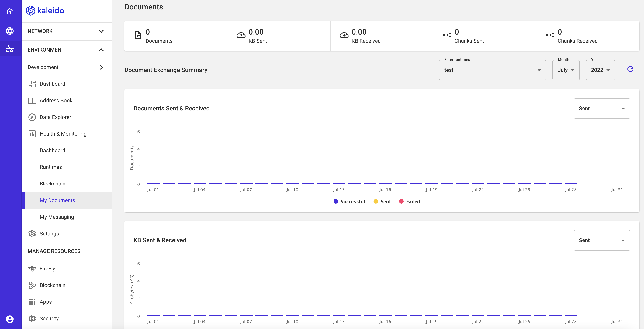Click the KB Received cloud download icon
The width and height of the screenshot is (644, 329).
click(344, 35)
